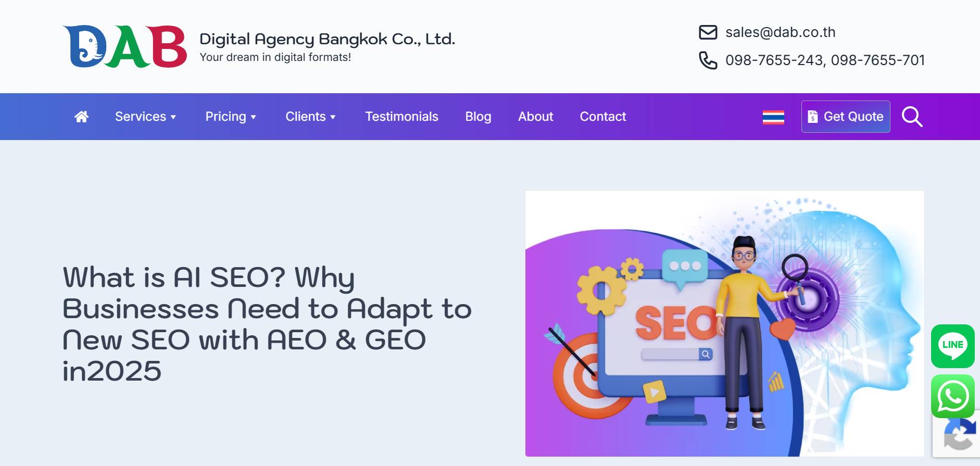Viewport: 980px width, 466px height.
Task: Click the AI SEO article featured image
Action: click(x=725, y=323)
